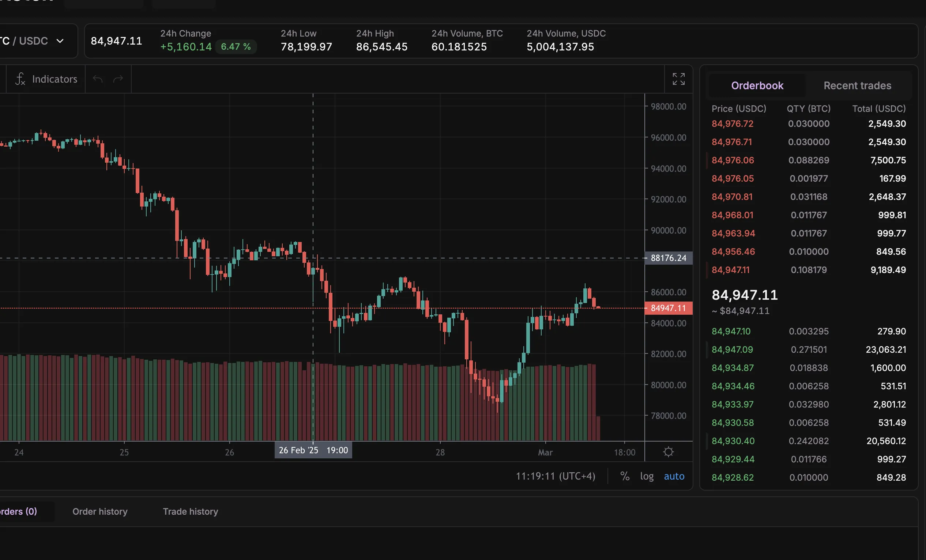Screen dimensions: 926x560
Task: Undo last chart action with left arrow icon
Action: click(97, 79)
